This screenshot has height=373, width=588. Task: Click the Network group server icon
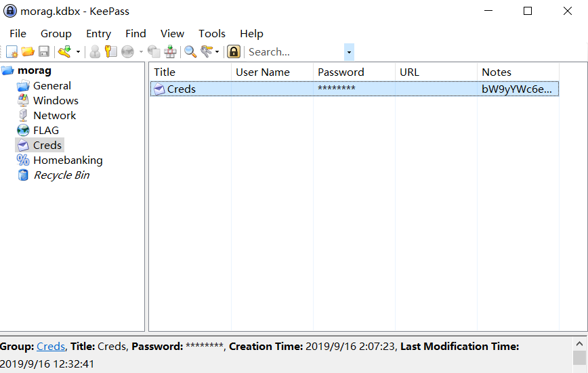23,116
